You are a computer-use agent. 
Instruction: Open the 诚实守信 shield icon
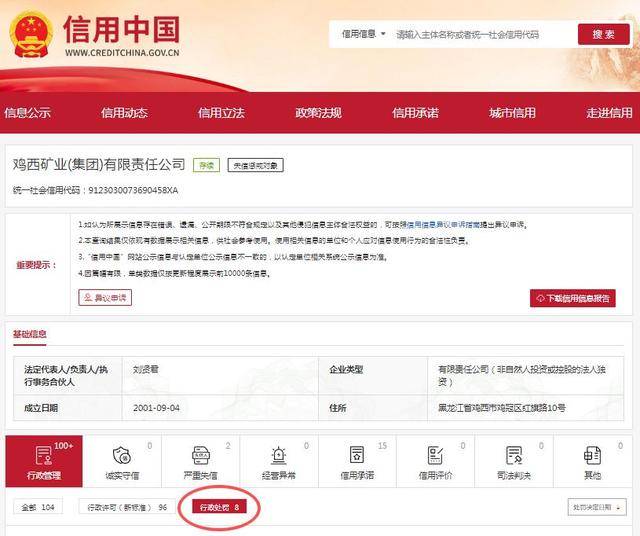click(x=122, y=455)
